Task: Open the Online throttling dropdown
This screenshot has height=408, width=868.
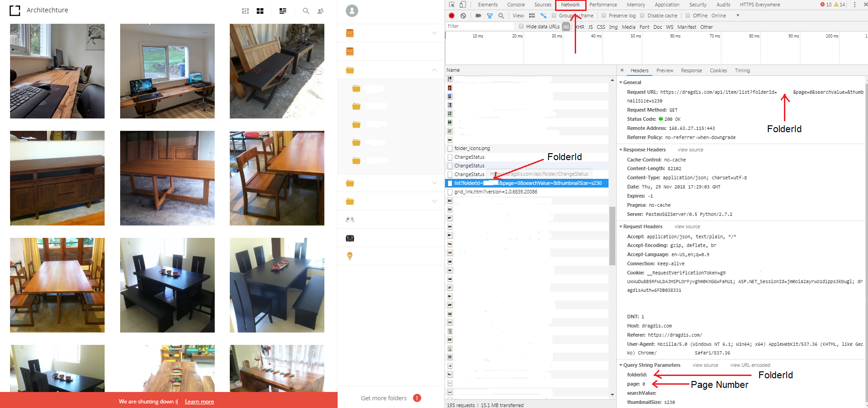Action: [725, 16]
